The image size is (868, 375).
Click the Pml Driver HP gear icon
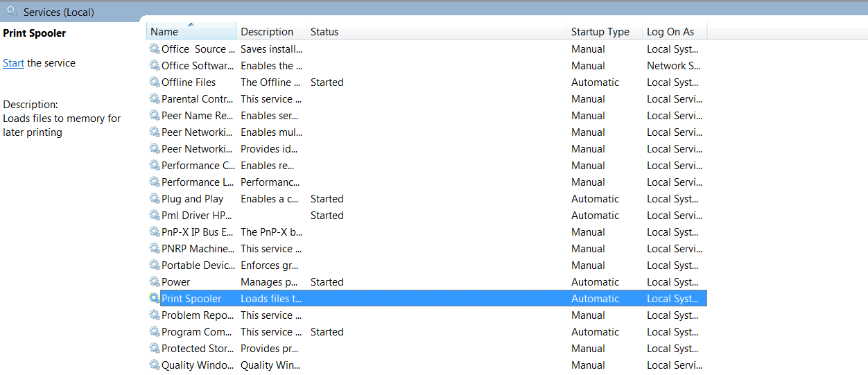(155, 216)
